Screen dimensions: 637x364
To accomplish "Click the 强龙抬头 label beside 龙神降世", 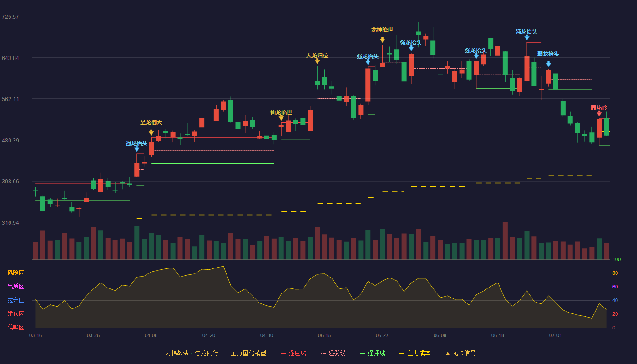I will pyautogui.click(x=411, y=43).
